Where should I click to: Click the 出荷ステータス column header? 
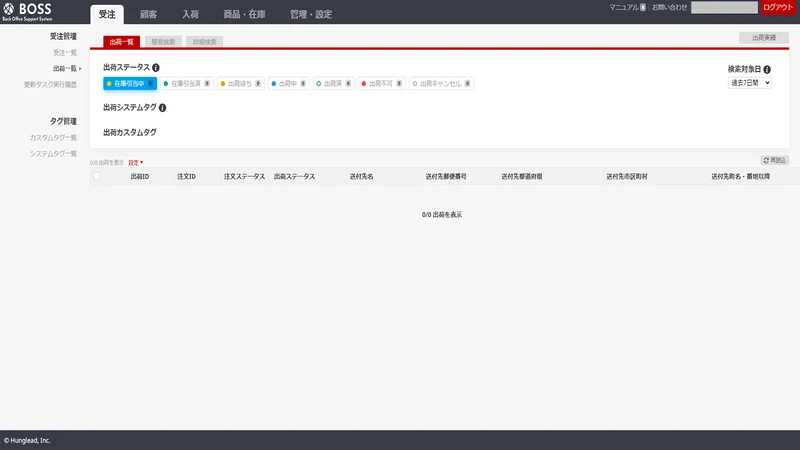[x=294, y=177]
